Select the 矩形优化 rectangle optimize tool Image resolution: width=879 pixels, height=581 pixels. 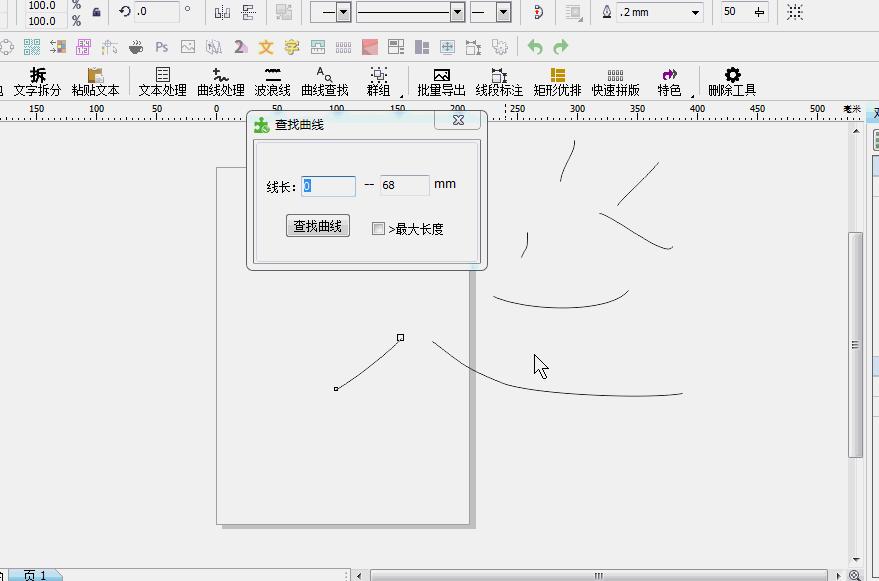pos(557,80)
